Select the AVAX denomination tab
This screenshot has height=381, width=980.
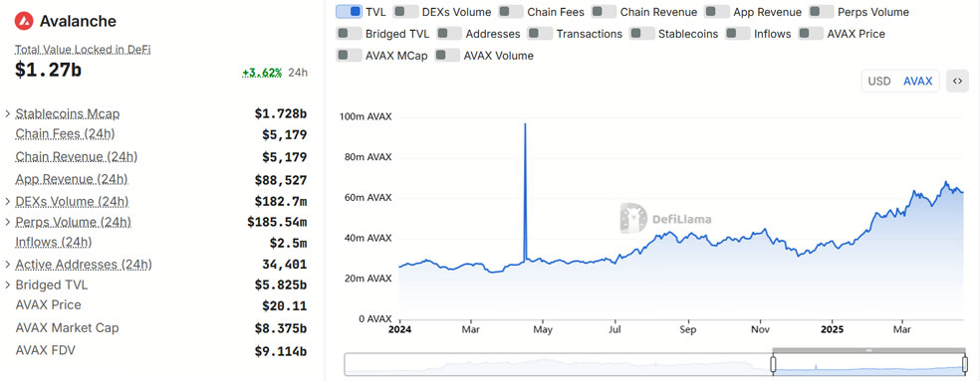pyautogui.click(x=917, y=82)
